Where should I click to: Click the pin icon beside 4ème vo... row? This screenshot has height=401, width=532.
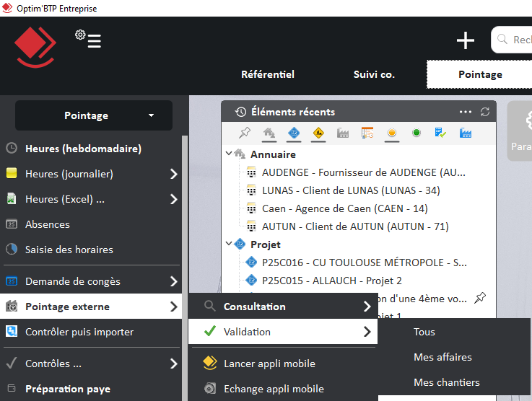pyautogui.click(x=480, y=298)
